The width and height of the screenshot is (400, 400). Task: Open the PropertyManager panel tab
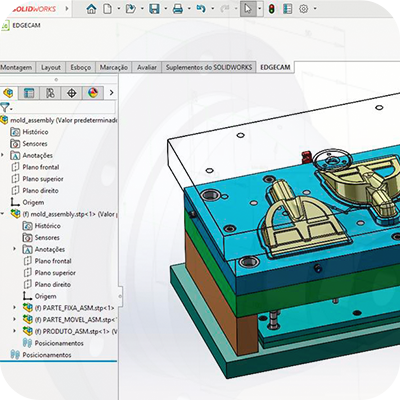29,93
